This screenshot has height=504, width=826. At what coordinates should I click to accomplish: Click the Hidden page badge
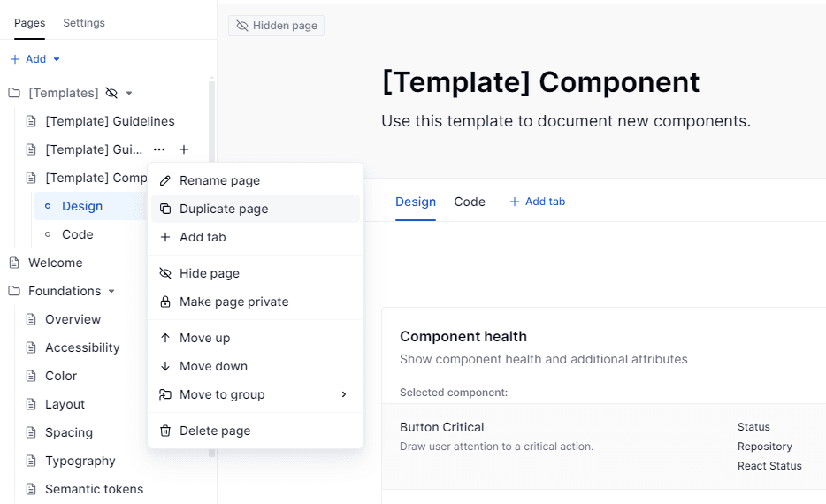pos(277,26)
